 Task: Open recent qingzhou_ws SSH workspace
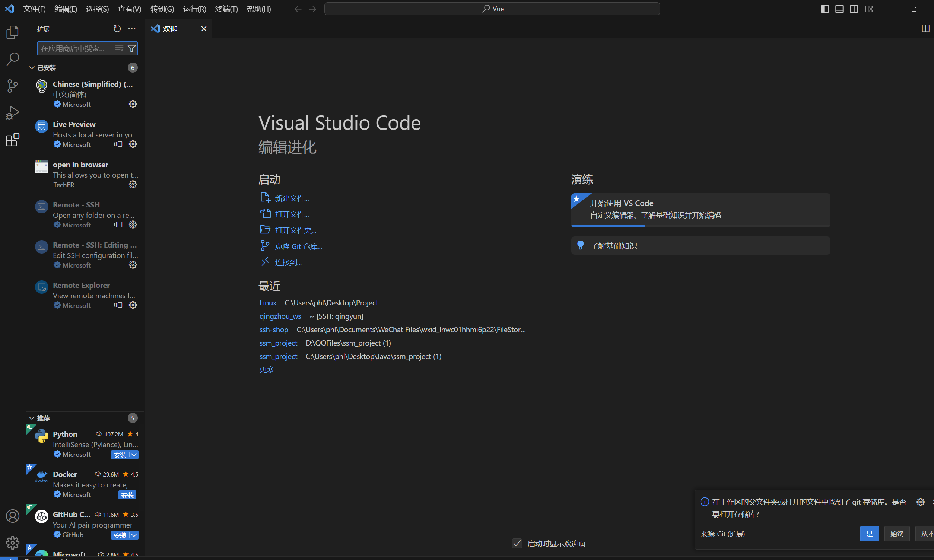[x=280, y=316]
